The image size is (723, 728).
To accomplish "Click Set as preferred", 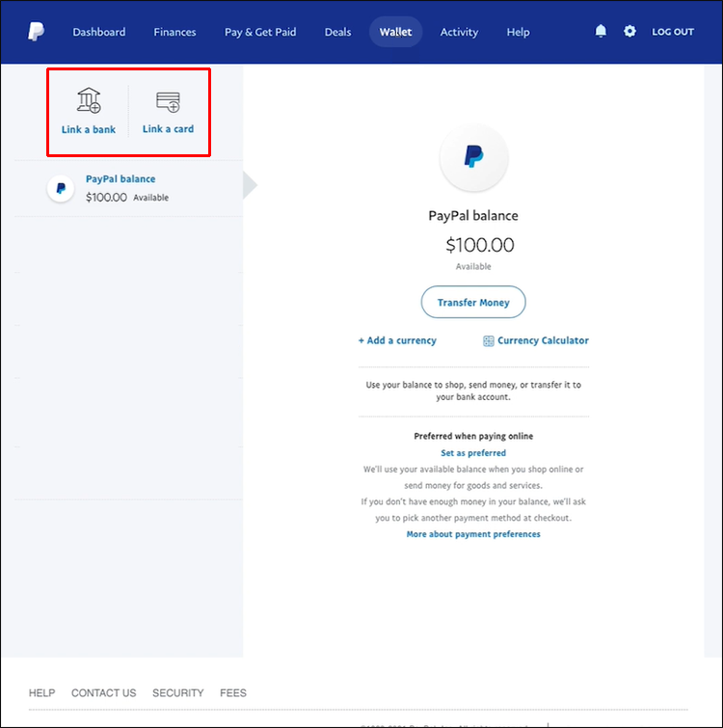I will [473, 452].
